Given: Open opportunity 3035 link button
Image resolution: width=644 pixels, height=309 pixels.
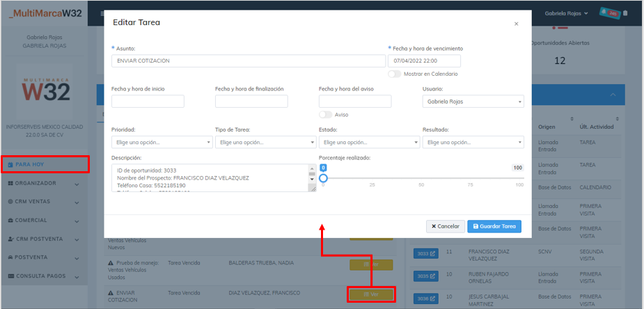Looking at the screenshot, I should [426, 276].
